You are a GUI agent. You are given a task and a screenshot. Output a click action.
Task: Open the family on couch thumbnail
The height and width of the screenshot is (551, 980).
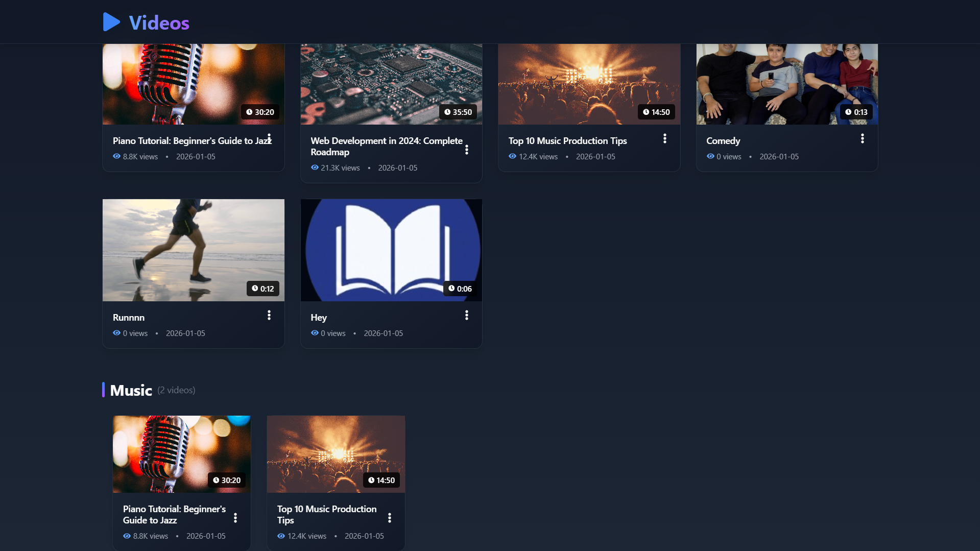(x=786, y=84)
